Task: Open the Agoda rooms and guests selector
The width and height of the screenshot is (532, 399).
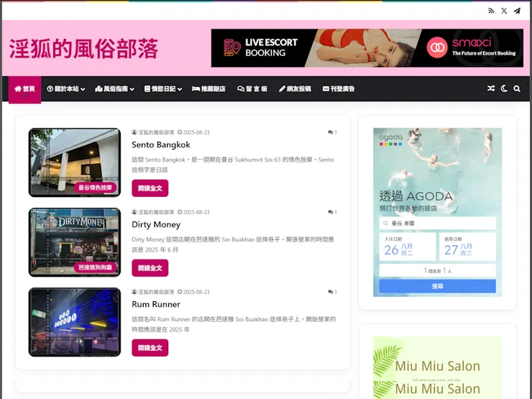Action: [437, 270]
